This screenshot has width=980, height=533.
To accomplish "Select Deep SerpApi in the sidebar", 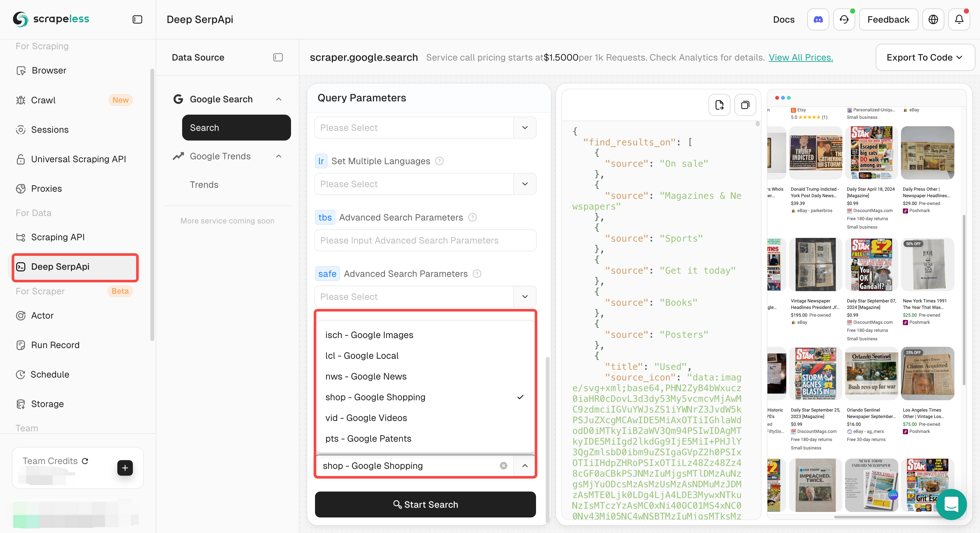I will pos(75,267).
